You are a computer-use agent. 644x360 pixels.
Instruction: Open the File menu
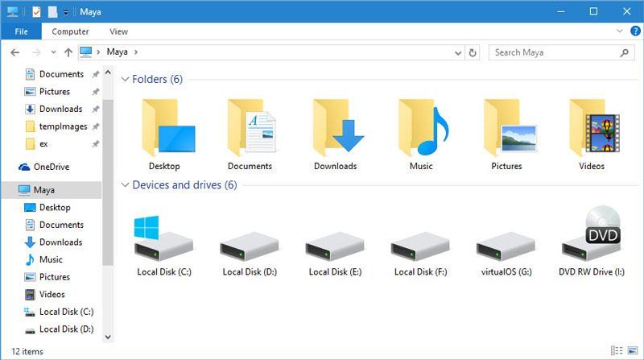click(22, 31)
